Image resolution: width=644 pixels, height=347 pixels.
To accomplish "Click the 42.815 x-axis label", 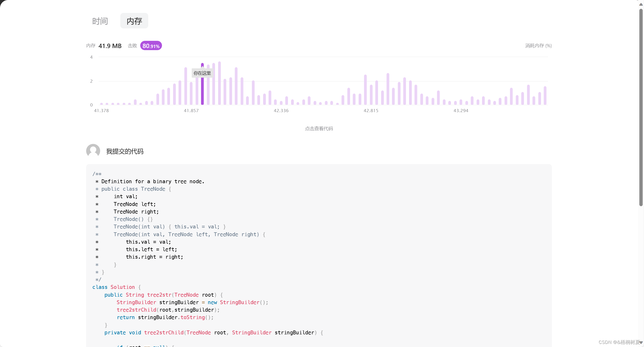I will 371,111.
